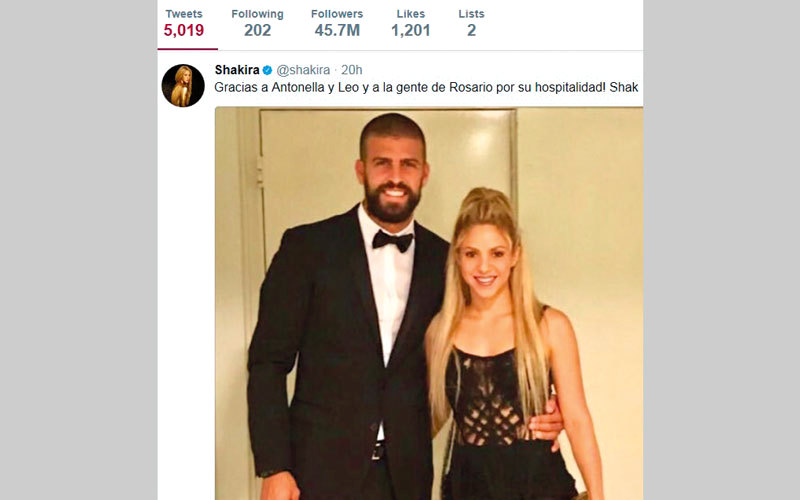
Task: Enlarge the tweet's attached photo
Action: [428, 300]
